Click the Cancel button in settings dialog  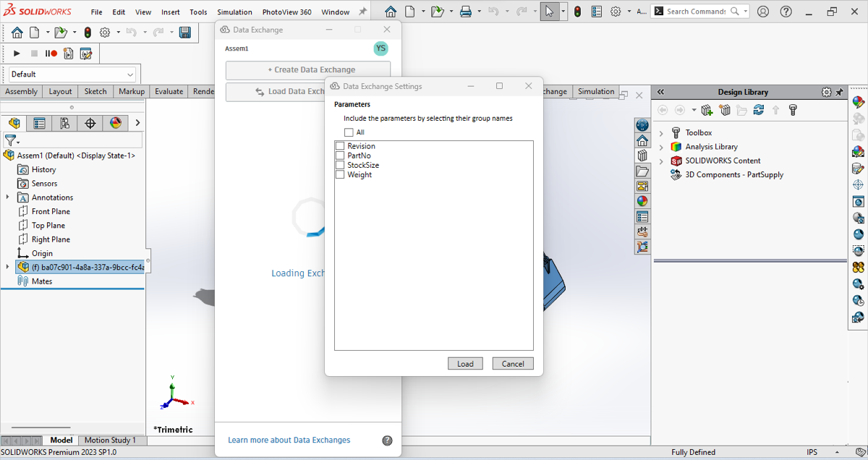point(513,364)
